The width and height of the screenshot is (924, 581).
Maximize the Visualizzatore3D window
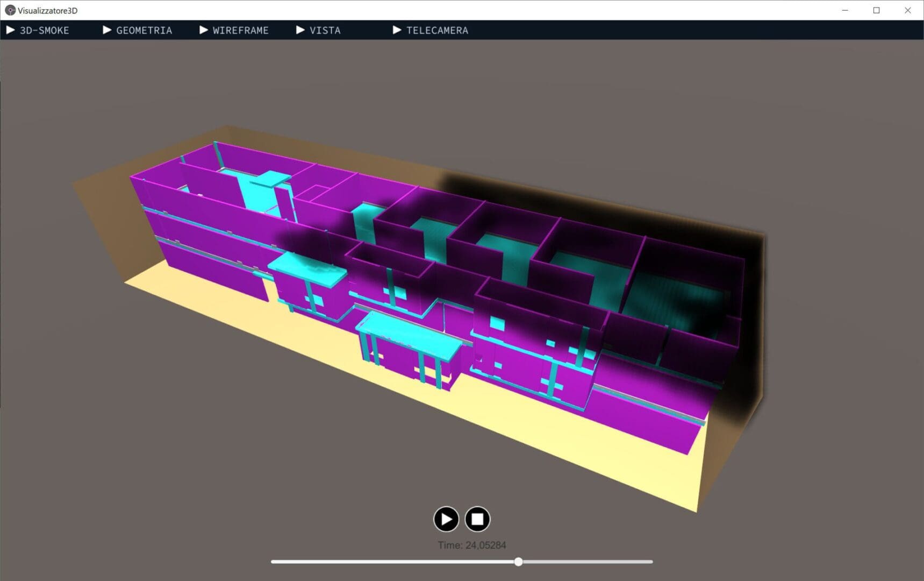coord(876,10)
